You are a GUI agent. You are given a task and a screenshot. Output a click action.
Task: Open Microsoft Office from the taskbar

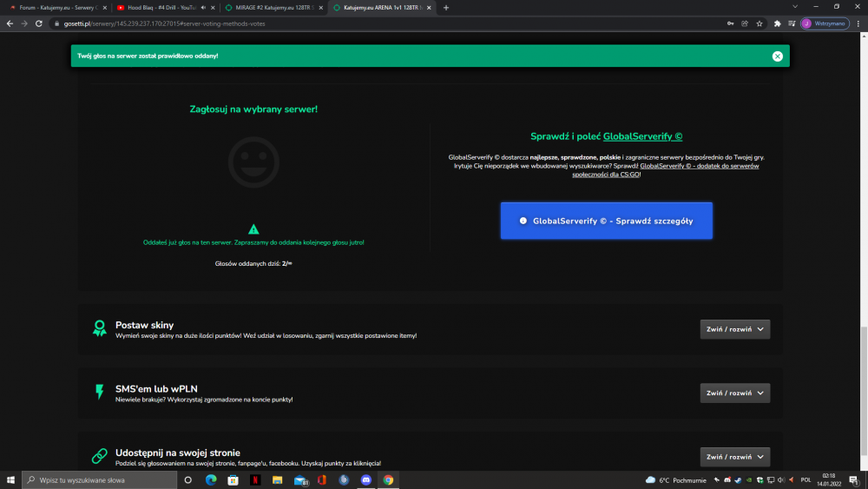point(322,479)
